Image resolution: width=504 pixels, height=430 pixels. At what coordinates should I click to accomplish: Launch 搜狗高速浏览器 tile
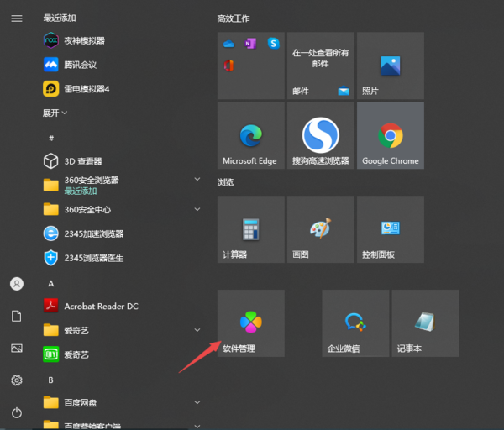(x=320, y=136)
